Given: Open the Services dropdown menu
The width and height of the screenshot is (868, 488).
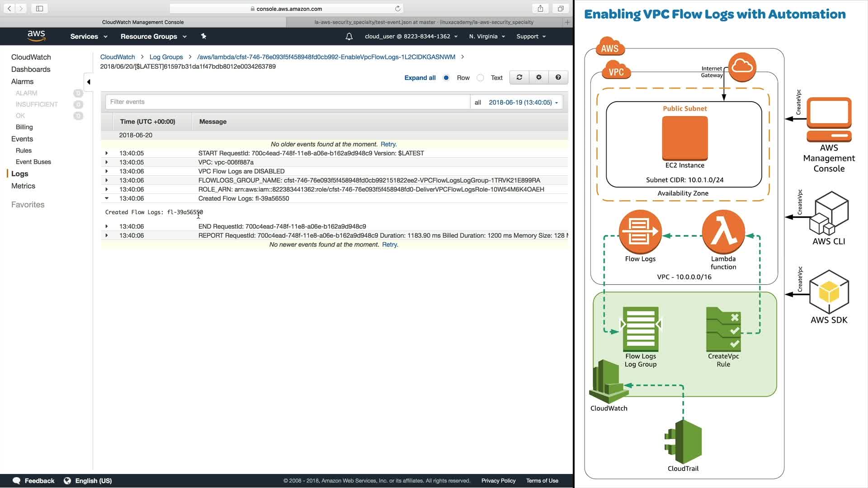Looking at the screenshot, I should tap(89, 37).
